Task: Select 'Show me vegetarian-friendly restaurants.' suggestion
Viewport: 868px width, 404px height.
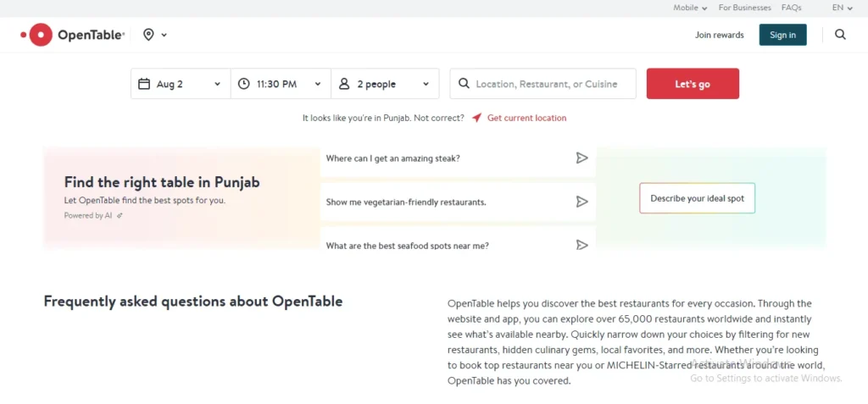Action: (406, 202)
